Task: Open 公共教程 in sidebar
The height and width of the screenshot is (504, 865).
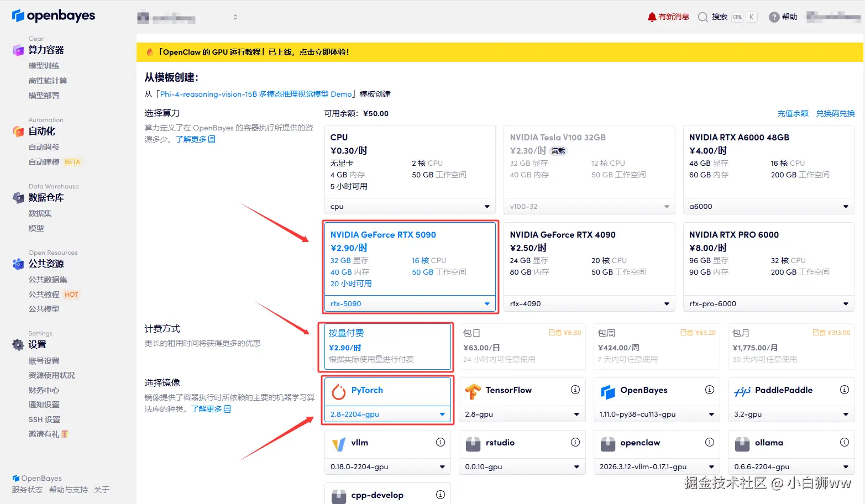Action: 44,295
